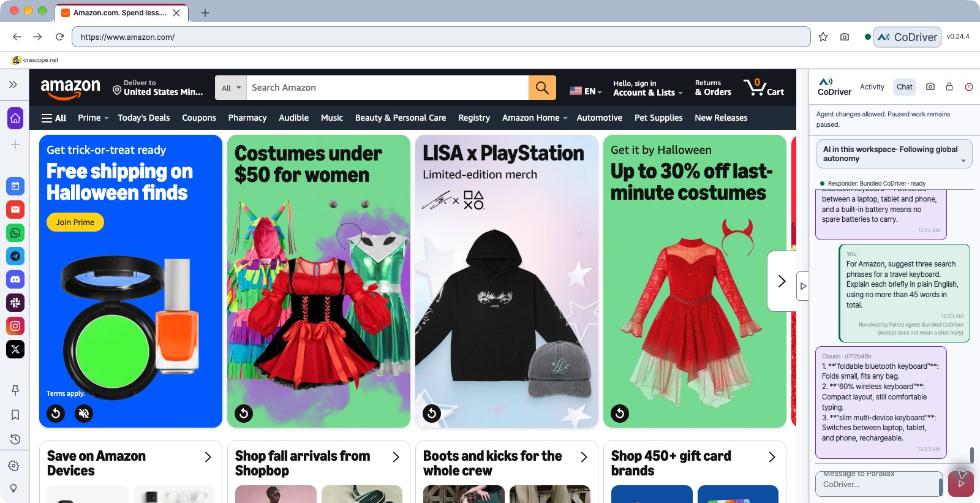980x503 pixels.
Task: Toggle the CoDriver panel from the toolbar
Action: (907, 37)
